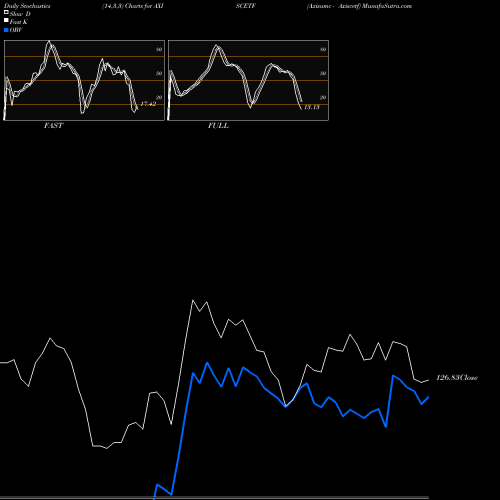Viewport: 500px width, 500px height.
Task: Click the FULL chart label
Action: tap(218, 125)
